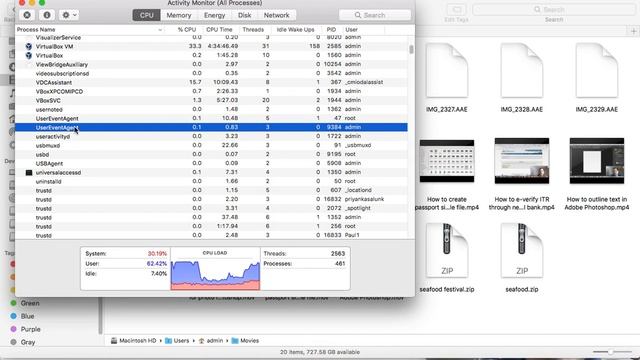Click the Finder new tab plus button

(x=633, y=31)
